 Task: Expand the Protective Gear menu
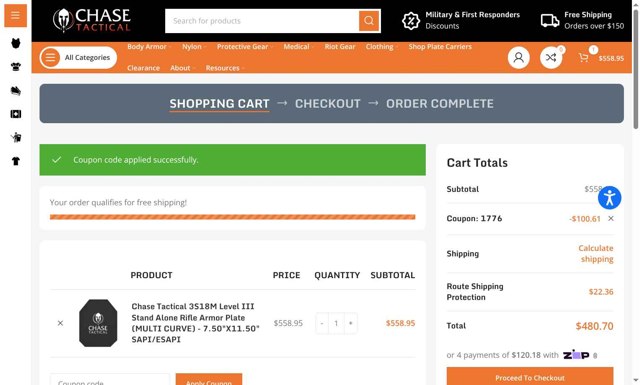coord(244,47)
